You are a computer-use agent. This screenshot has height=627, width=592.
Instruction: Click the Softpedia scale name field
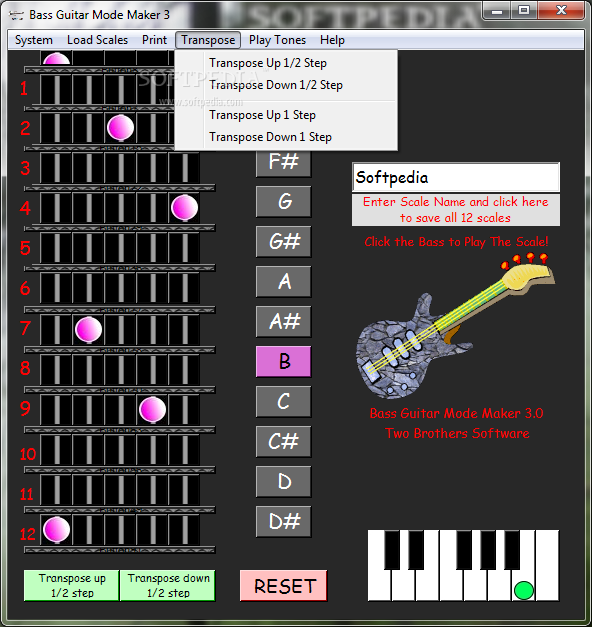(456, 177)
